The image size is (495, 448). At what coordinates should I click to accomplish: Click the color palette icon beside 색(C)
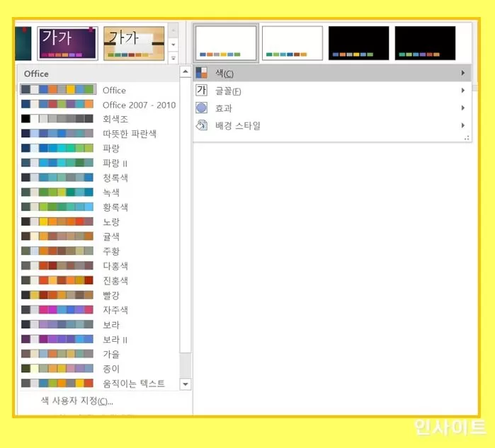(x=201, y=73)
